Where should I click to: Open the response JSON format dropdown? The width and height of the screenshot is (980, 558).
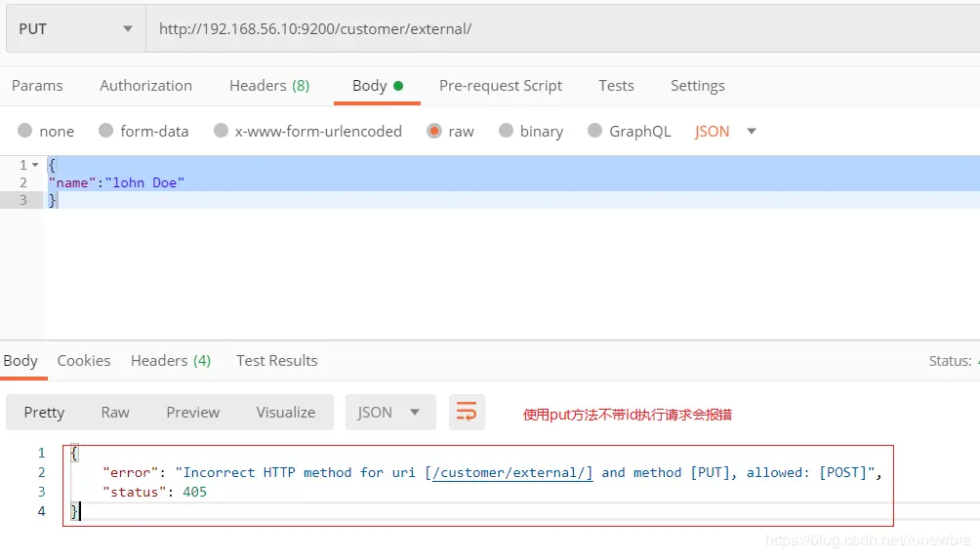[x=390, y=413]
